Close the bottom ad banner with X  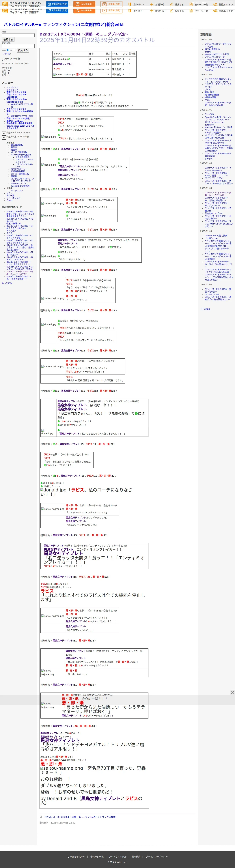232,692
